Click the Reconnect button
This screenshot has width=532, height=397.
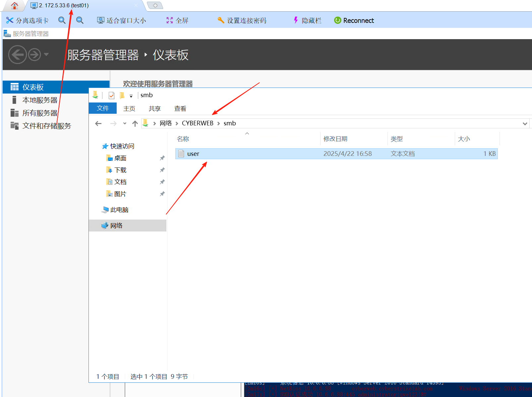tap(354, 21)
